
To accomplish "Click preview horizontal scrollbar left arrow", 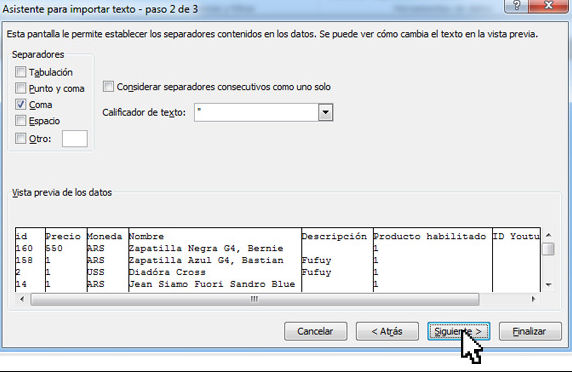I will coord(22,299).
